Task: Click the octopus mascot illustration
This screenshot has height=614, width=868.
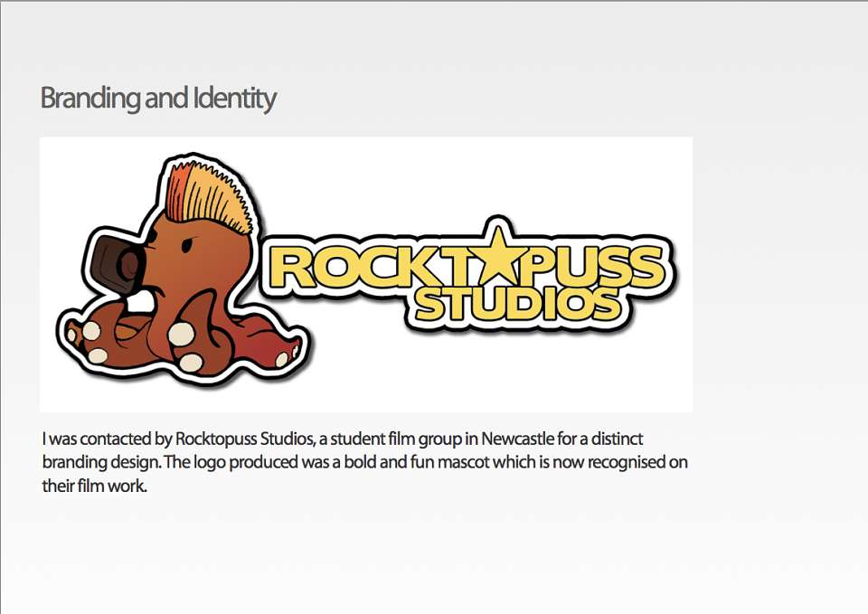Action: tap(184, 270)
